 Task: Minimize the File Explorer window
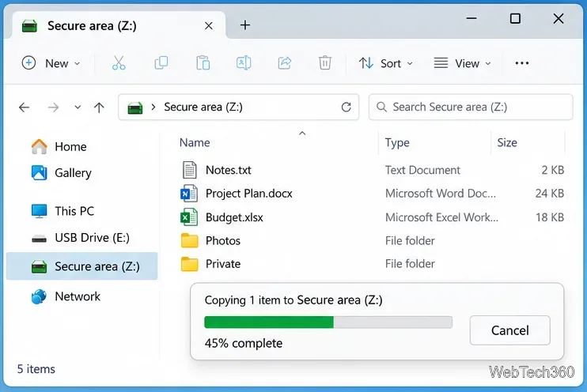tap(471, 18)
